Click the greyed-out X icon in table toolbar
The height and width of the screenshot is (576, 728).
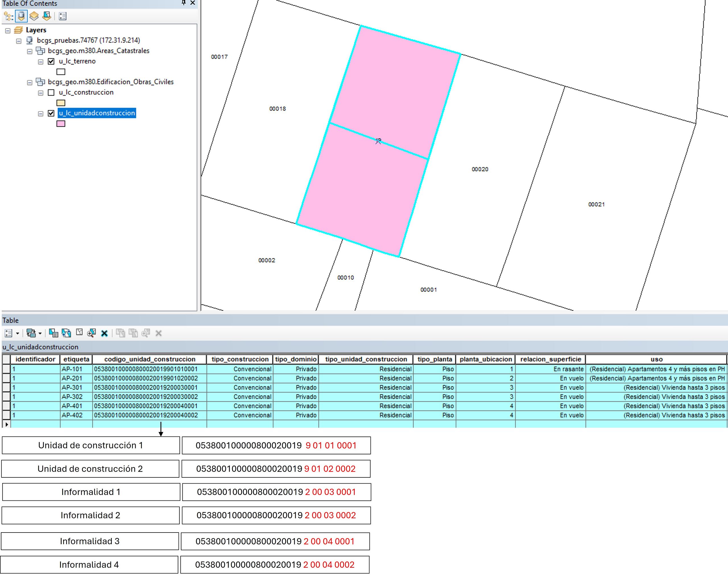click(x=159, y=334)
